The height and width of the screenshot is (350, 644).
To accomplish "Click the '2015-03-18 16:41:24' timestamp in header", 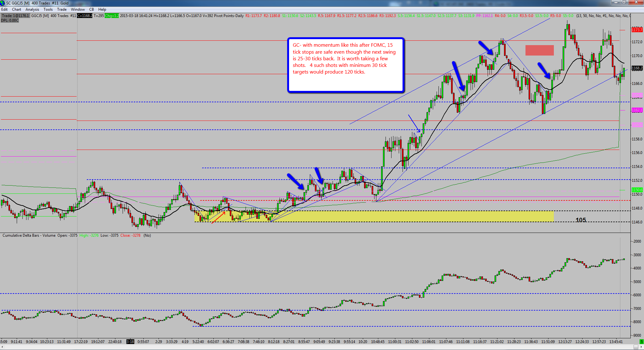I will 136,16.
